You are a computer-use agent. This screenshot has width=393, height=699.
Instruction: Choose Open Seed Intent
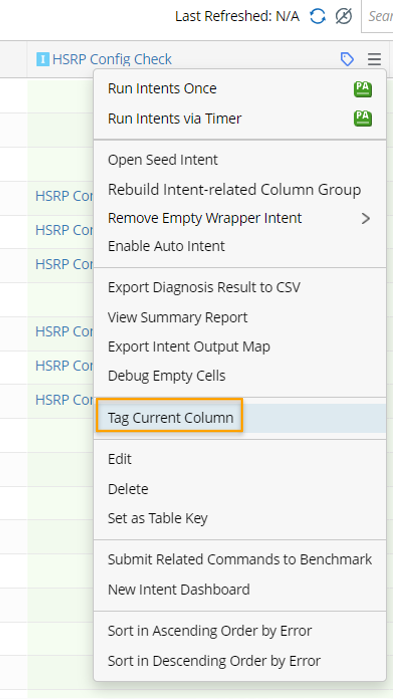coord(163,160)
